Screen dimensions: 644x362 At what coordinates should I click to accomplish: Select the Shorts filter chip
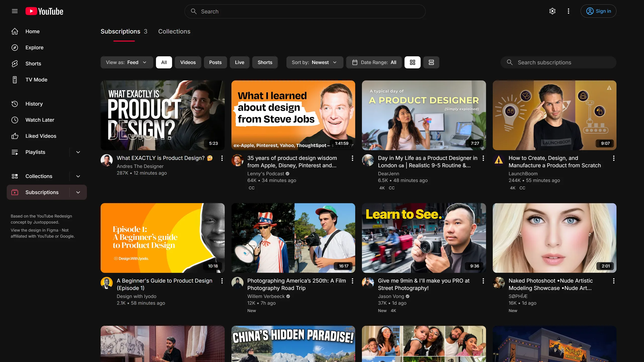265,62
